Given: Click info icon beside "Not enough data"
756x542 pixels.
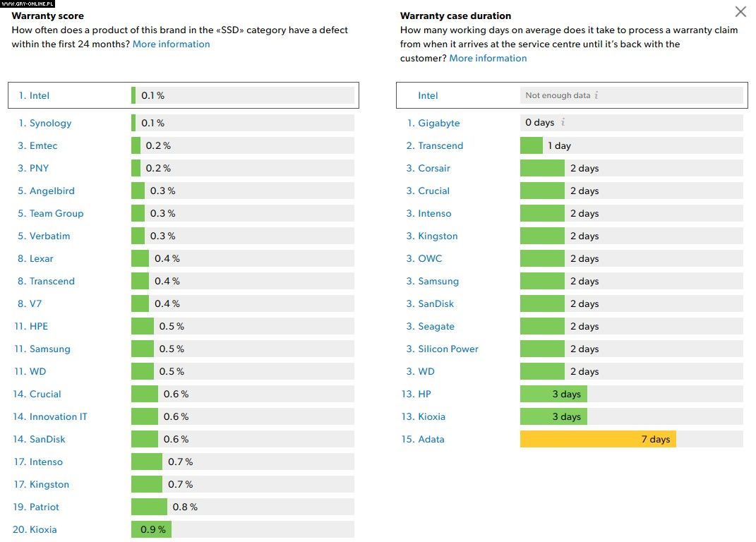Looking at the screenshot, I should pos(596,95).
